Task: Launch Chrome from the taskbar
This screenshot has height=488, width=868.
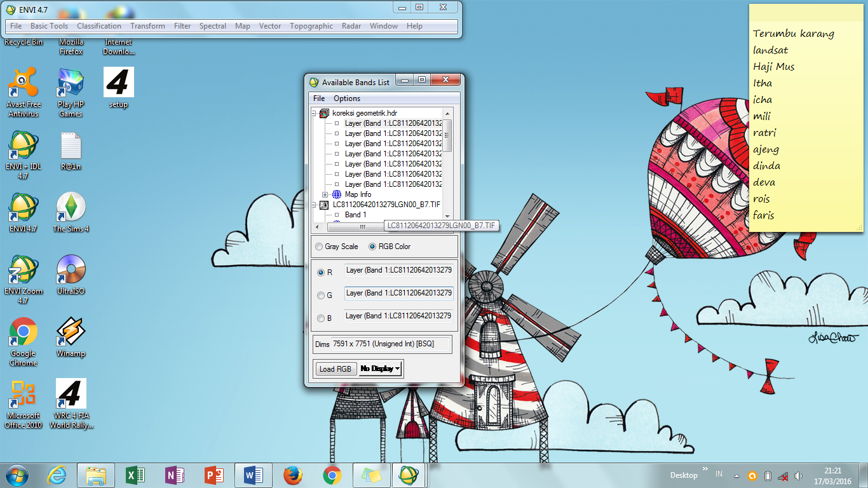Action: pyautogui.click(x=332, y=475)
